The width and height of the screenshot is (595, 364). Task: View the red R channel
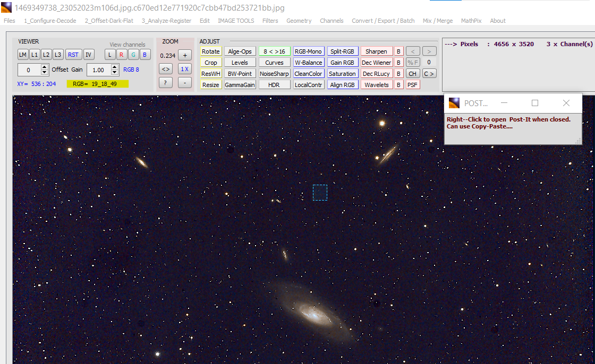pyautogui.click(x=122, y=55)
